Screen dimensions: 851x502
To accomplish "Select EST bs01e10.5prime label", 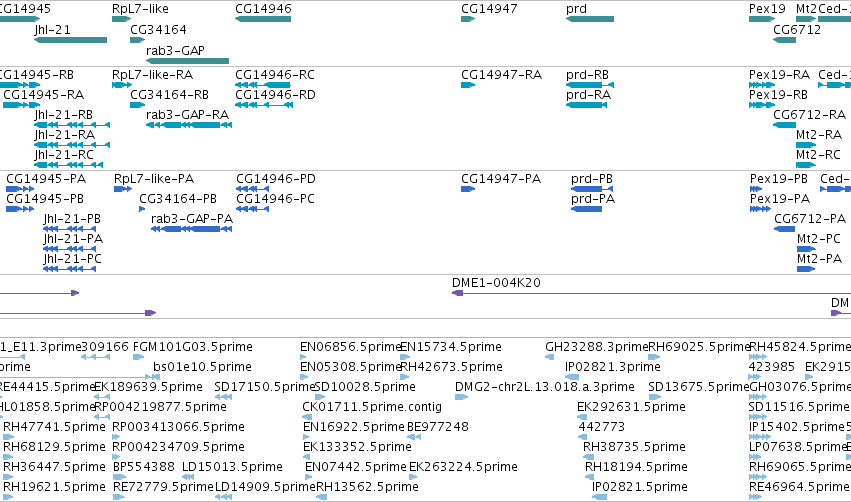I will [202, 367].
